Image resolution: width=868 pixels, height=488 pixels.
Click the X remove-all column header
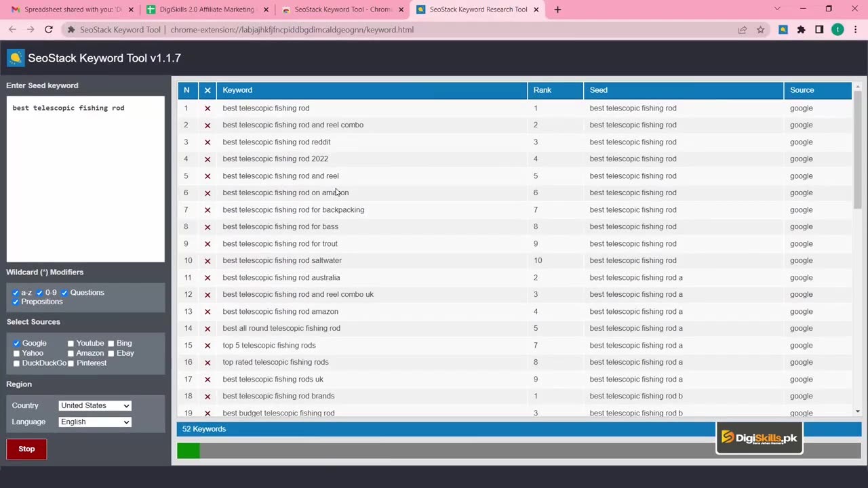pos(208,90)
